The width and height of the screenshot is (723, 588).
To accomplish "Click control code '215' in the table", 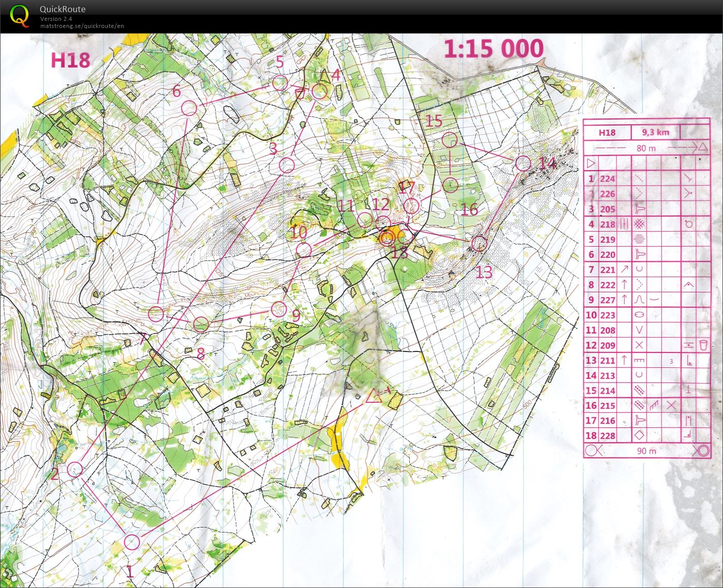I will (x=608, y=405).
